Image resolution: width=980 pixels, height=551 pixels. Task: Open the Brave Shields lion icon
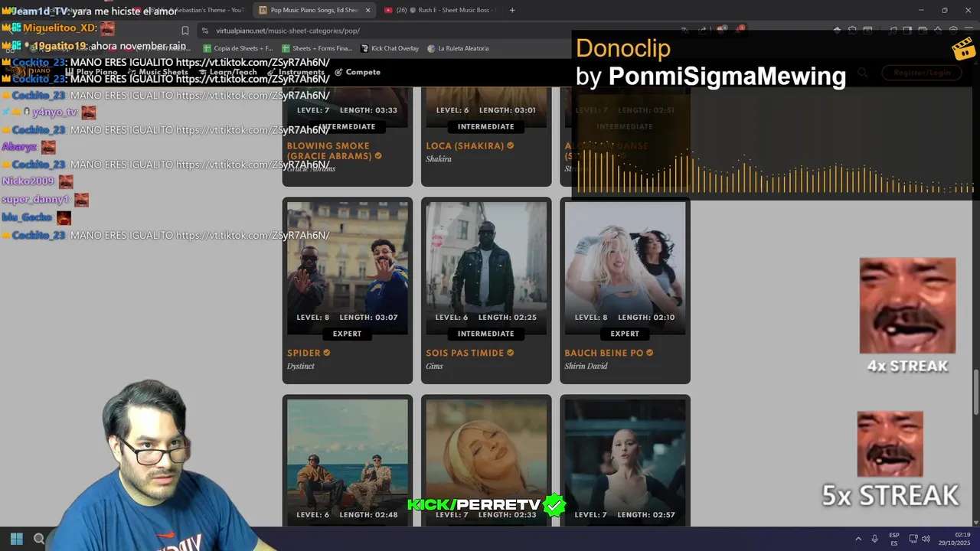pos(720,31)
